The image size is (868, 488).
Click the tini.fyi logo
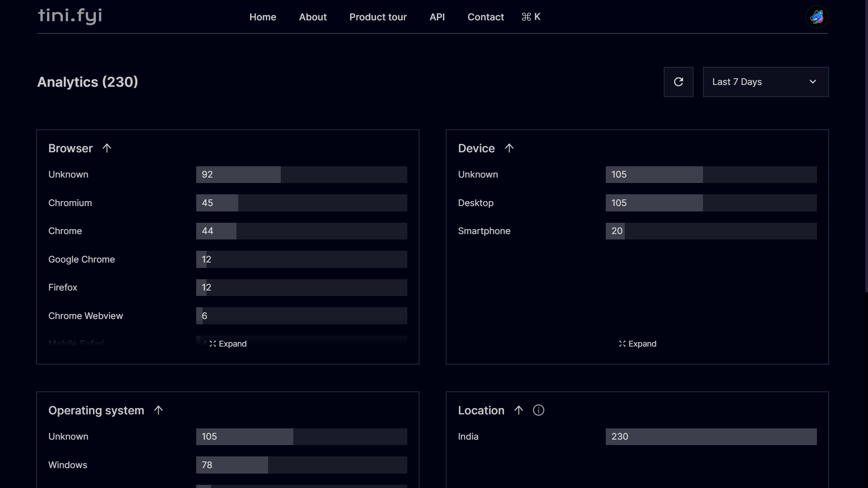tap(70, 16)
